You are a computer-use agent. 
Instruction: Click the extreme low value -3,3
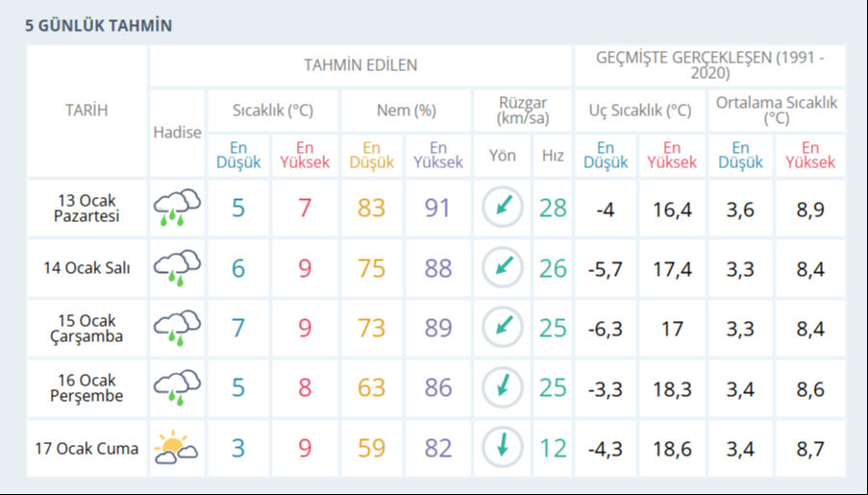[x=606, y=390]
